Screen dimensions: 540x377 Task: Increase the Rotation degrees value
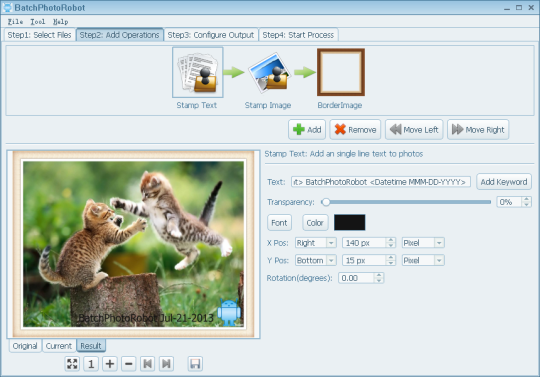(x=379, y=275)
